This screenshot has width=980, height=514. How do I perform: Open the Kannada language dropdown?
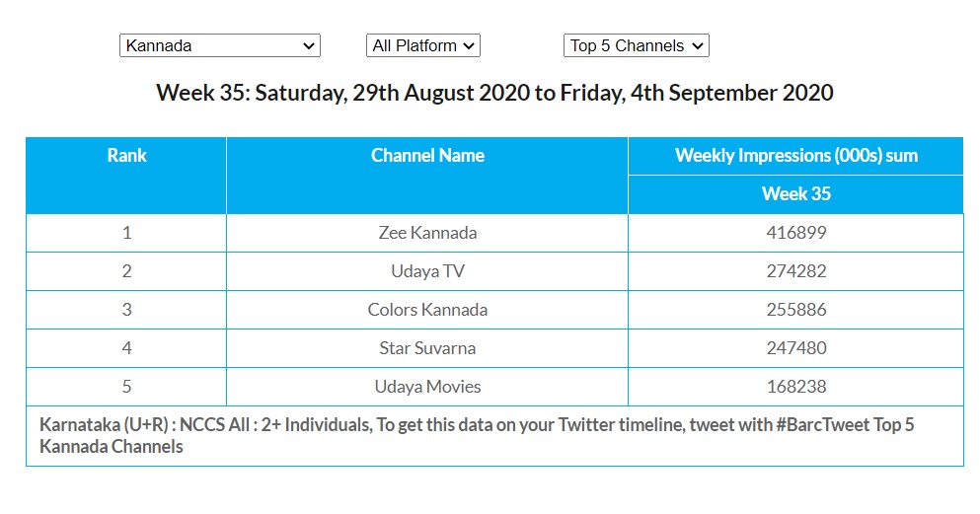click(x=219, y=45)
